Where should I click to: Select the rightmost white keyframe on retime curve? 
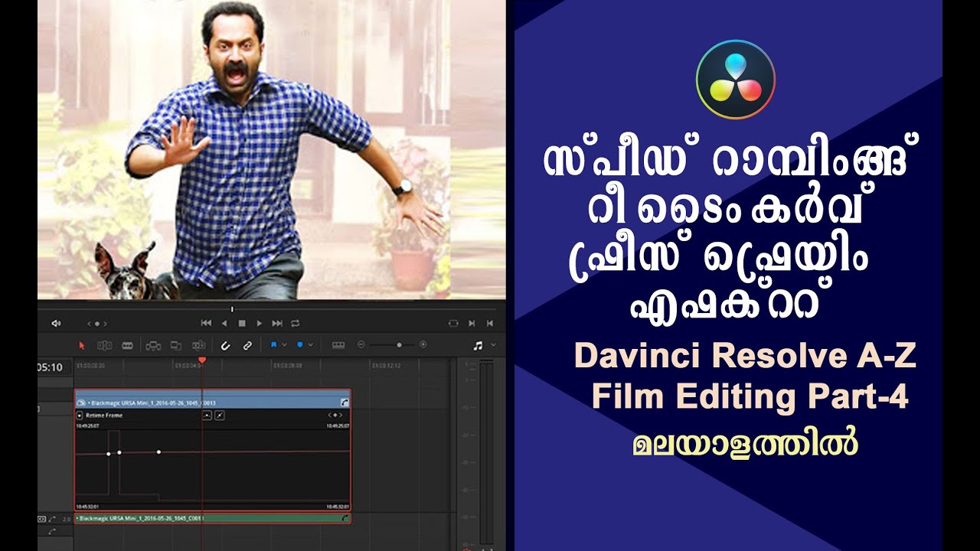tap(158, 452)
